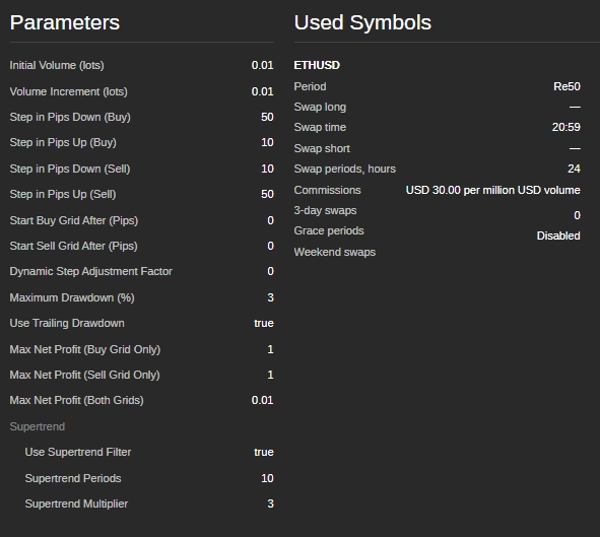Select the Swap time value 20:59
The image size is (600, 537).
click(x=566, y=128)
